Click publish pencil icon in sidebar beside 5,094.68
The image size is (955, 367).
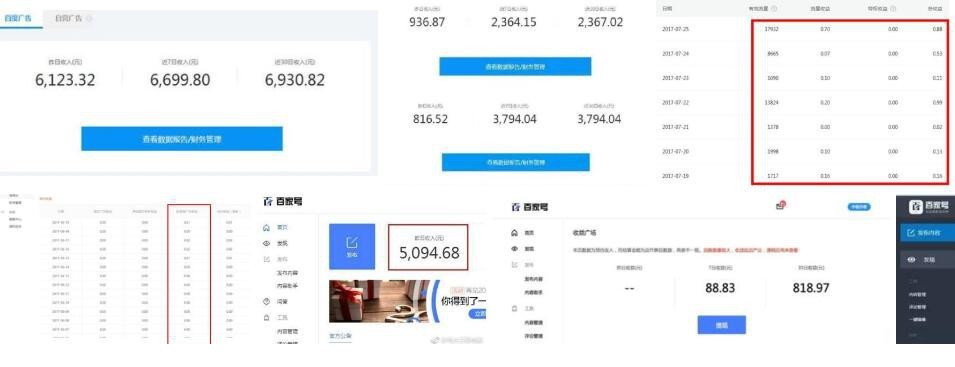[x=266, y=259]
